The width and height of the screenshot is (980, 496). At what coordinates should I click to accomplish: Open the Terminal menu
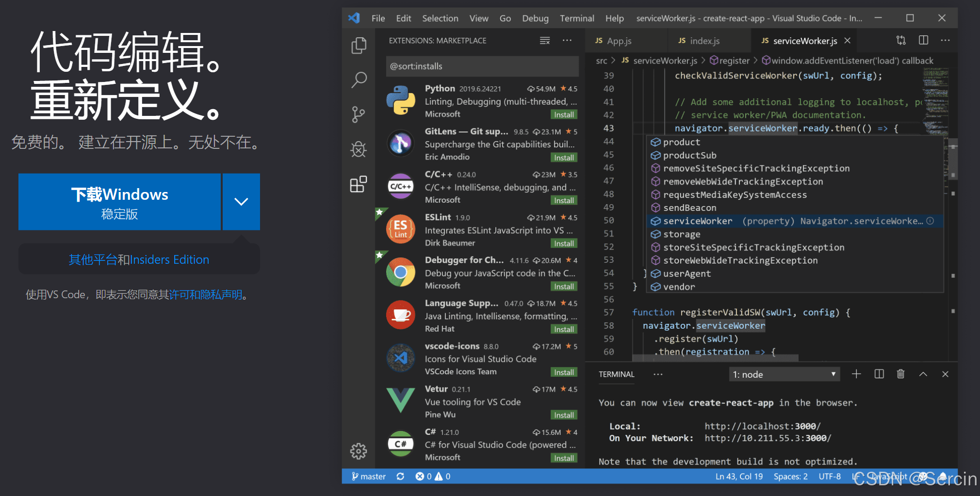click(x=577, y=18)
